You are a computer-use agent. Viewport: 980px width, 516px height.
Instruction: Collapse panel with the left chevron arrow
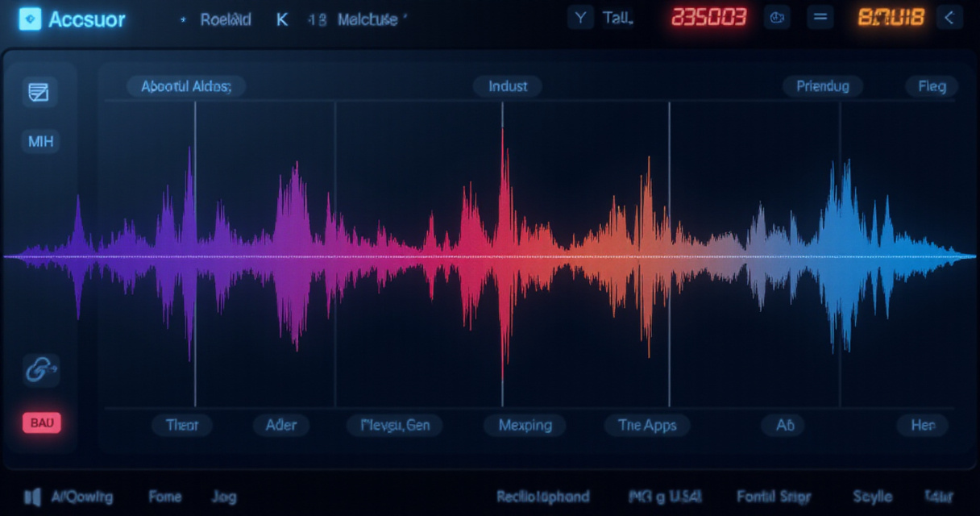(950, 19)
